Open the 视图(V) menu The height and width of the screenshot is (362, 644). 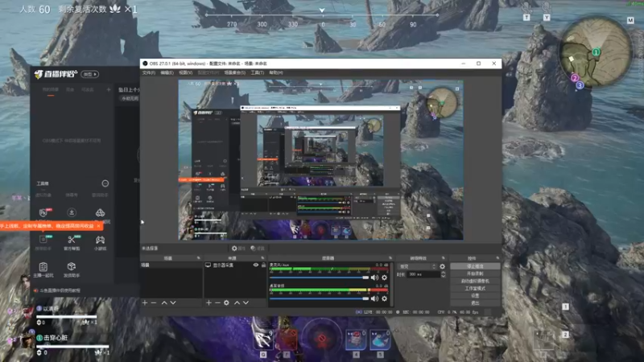[x=186, y=72]
